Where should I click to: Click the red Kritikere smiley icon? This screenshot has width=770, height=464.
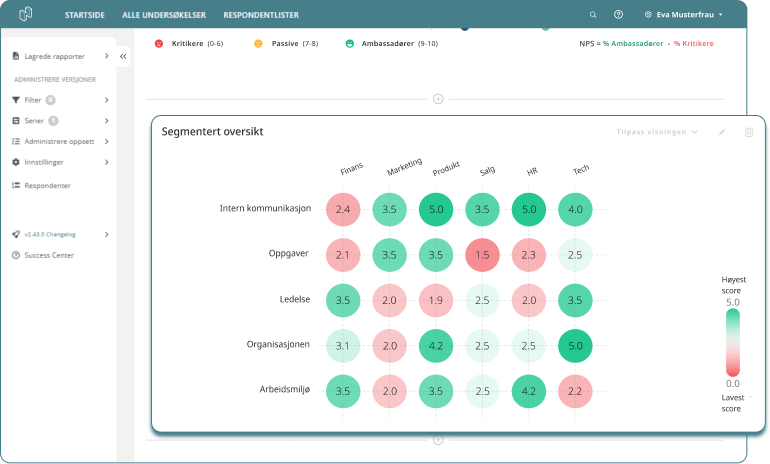(159, 44)
